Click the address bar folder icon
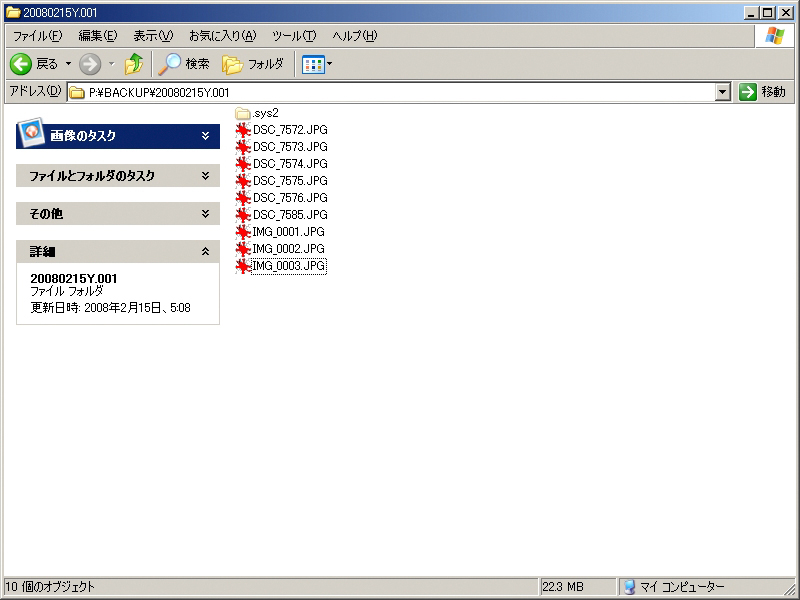 coord(77,93)
